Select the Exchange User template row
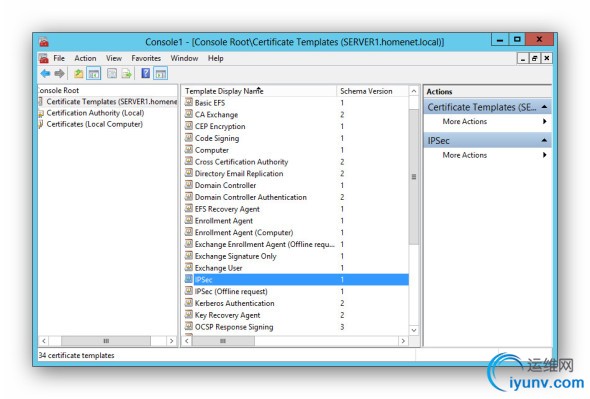The height and width of the screenshot is (399, 590). tap(296, 268)
